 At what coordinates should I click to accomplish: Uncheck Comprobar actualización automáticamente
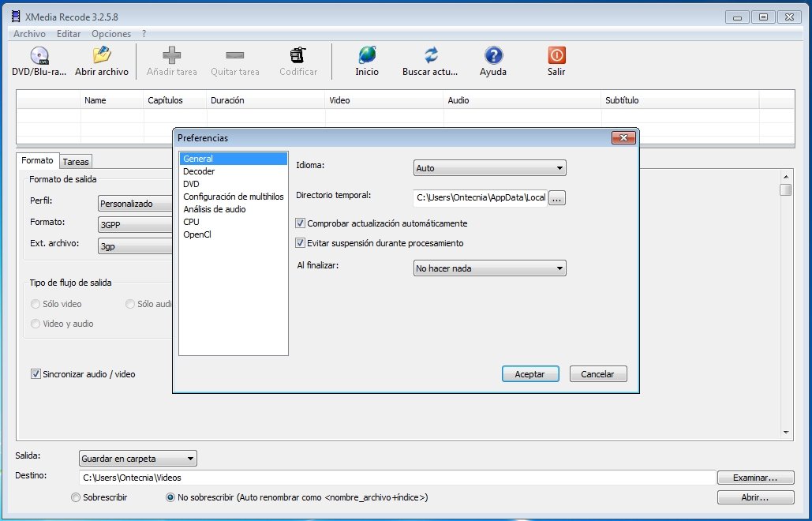pyautogui.click(x=300, y=223)
